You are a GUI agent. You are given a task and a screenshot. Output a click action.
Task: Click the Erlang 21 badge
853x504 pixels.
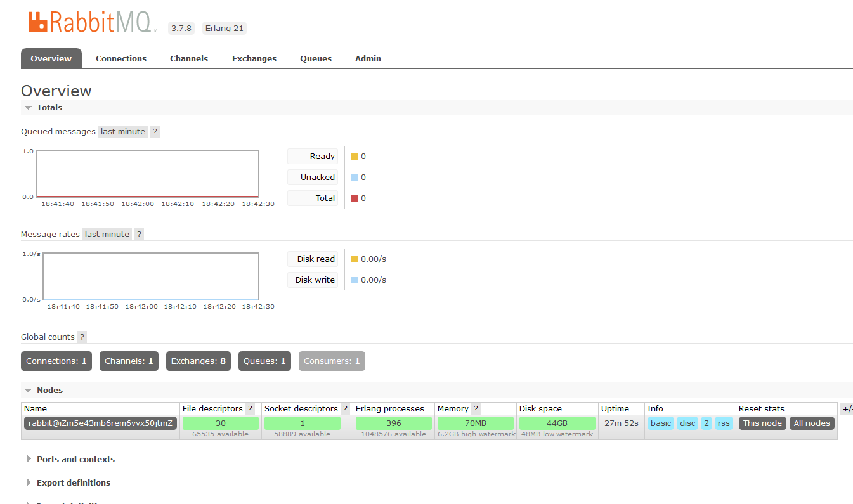pyautogui.click(x=225, y=28)
